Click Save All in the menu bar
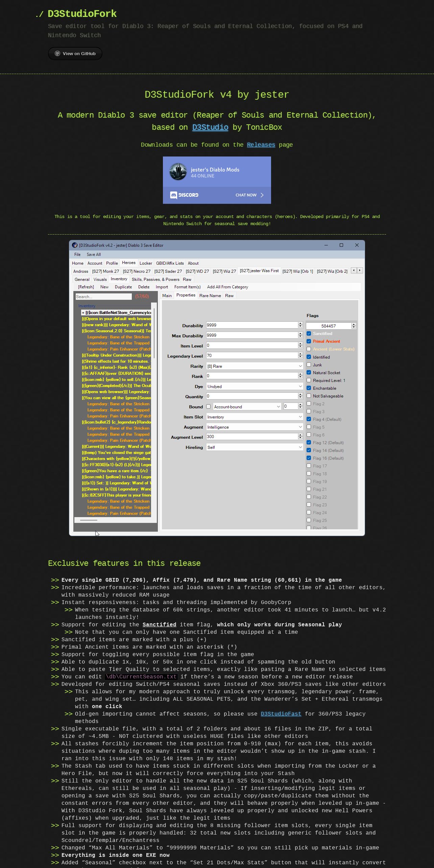The image size is (434, 868). (x=94, y=255)
